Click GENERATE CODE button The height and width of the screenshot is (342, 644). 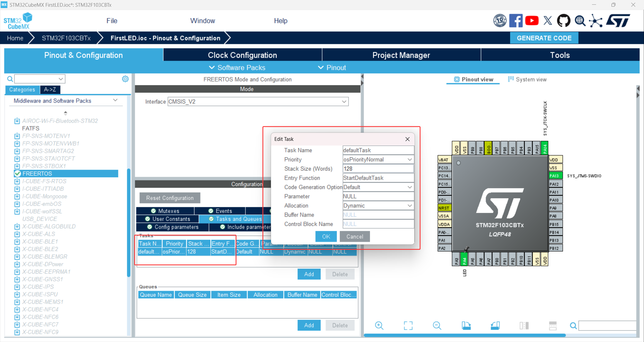[x=544, y=38]
